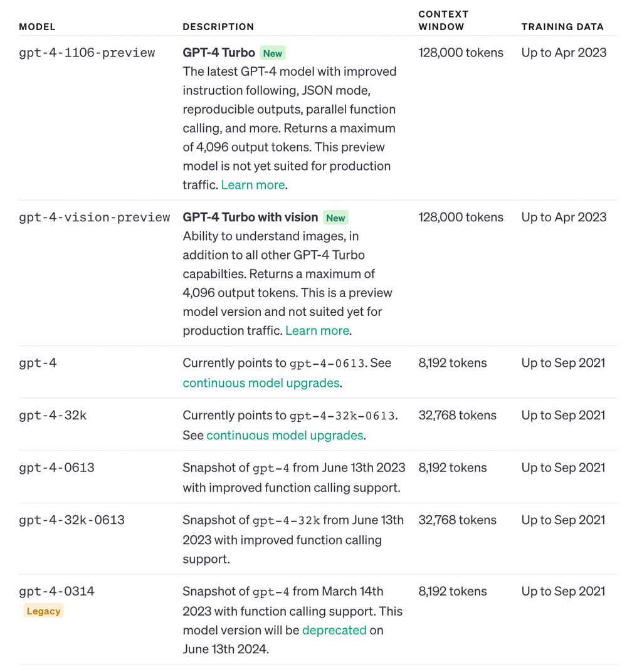Click the CONTEXT WINDOW column header
The width and height of the screenshot is (627, 672).
pyautogui.click(x=443, y=20)
